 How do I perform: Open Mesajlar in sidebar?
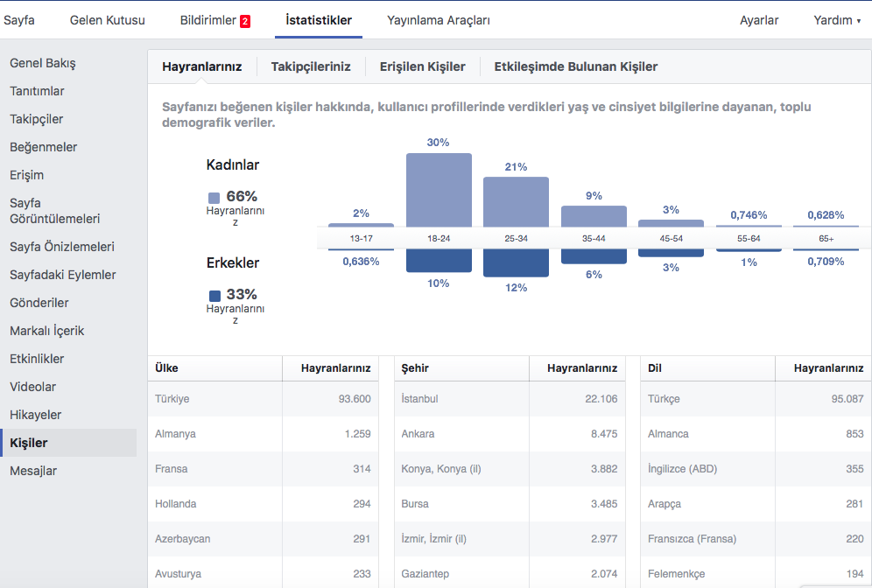coord(33,471)
